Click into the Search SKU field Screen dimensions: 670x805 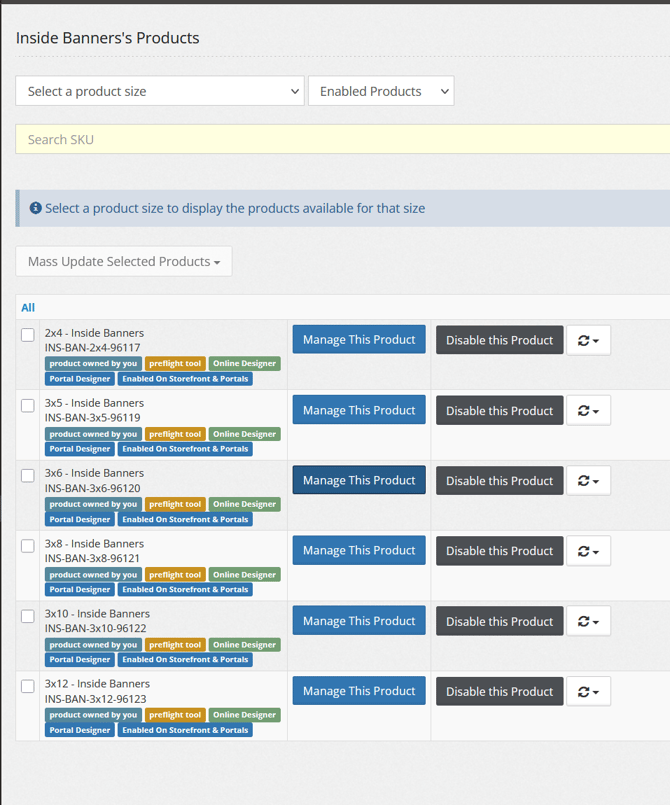[340, 139]
